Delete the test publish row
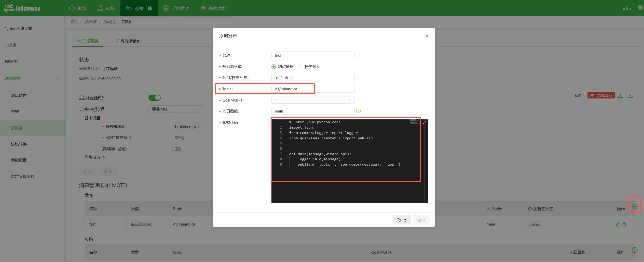This screenshot has height=262, width=644. (624, 224)
